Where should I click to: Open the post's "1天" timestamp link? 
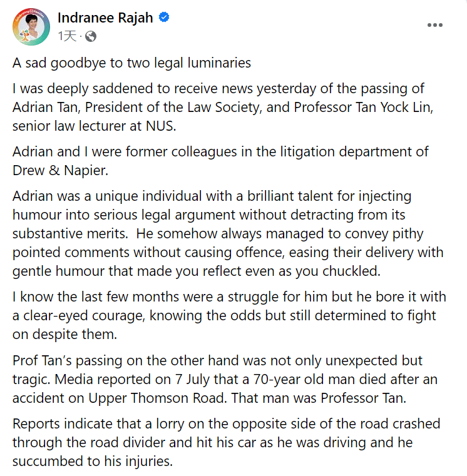(67, 36)
